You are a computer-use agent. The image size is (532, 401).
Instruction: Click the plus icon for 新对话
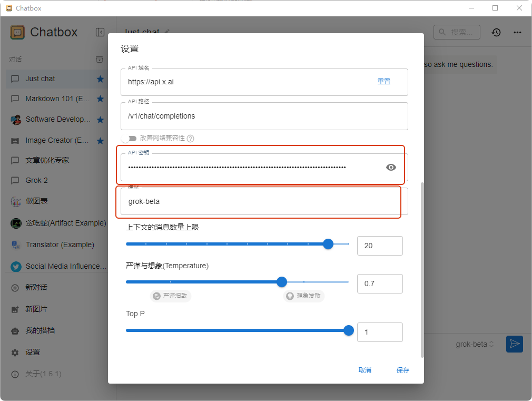coord(15,288)
